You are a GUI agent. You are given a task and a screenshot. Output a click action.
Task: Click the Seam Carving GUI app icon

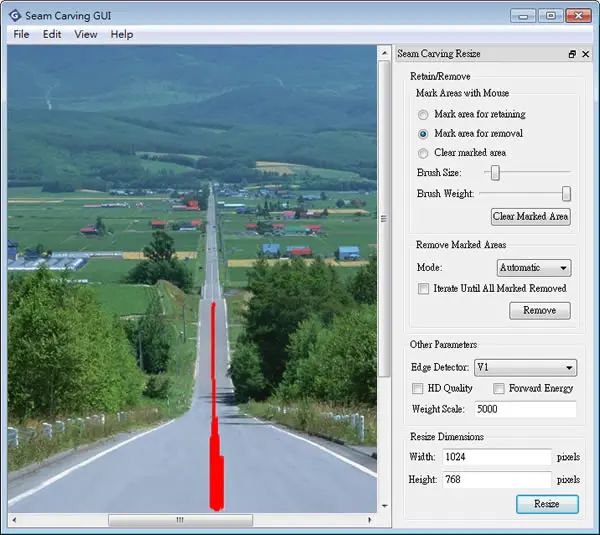(x=15, y=16)
